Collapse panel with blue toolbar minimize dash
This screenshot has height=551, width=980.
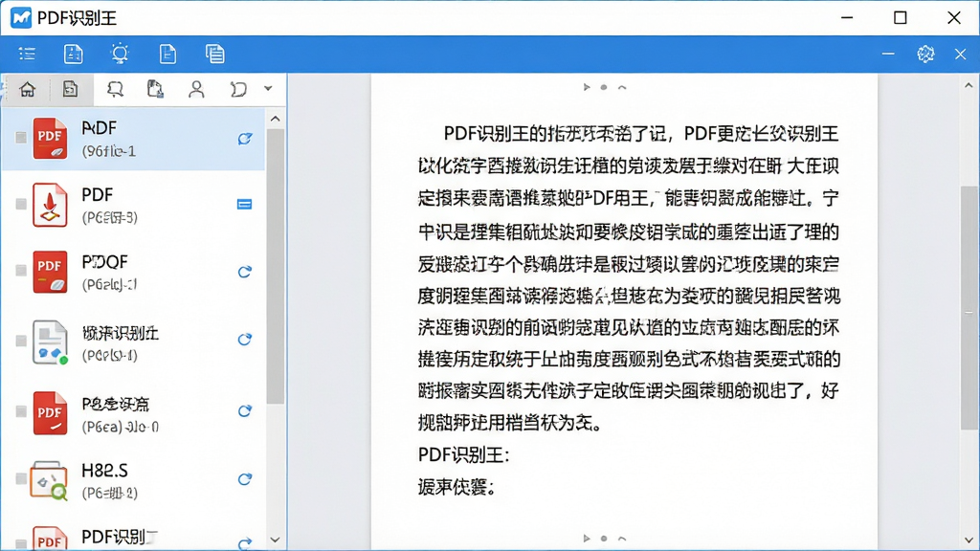pos(888,54)
